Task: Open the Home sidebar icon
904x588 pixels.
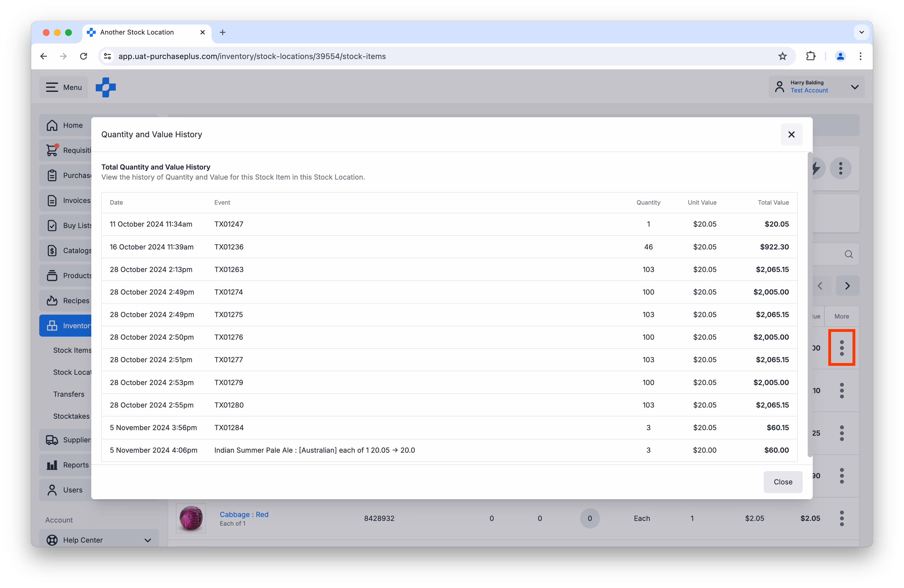Action: [52, 125]
